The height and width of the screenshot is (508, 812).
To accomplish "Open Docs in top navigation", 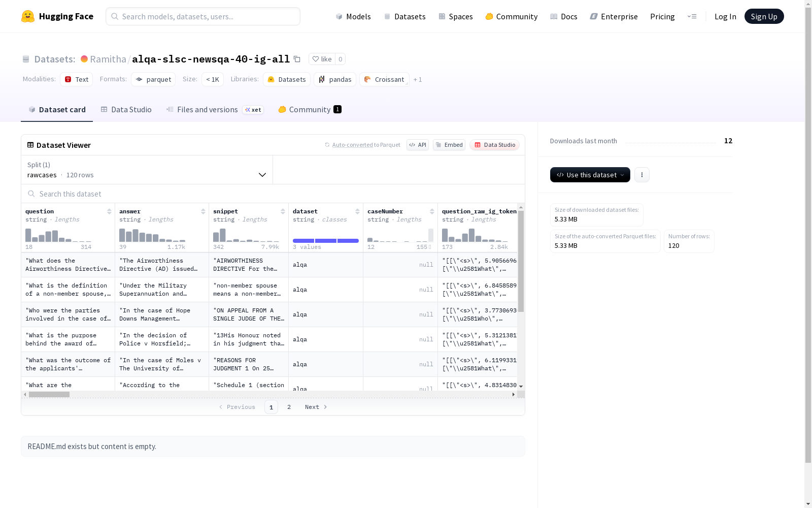I will 564,17.
